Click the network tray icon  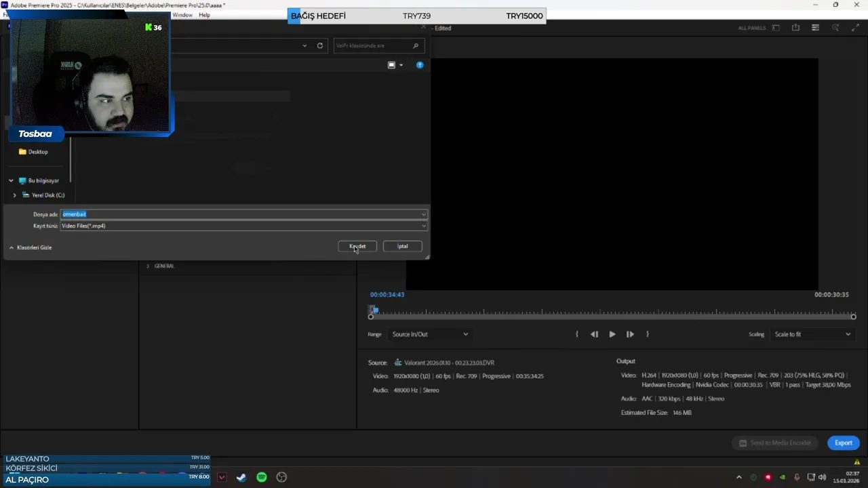pos(811,477)
